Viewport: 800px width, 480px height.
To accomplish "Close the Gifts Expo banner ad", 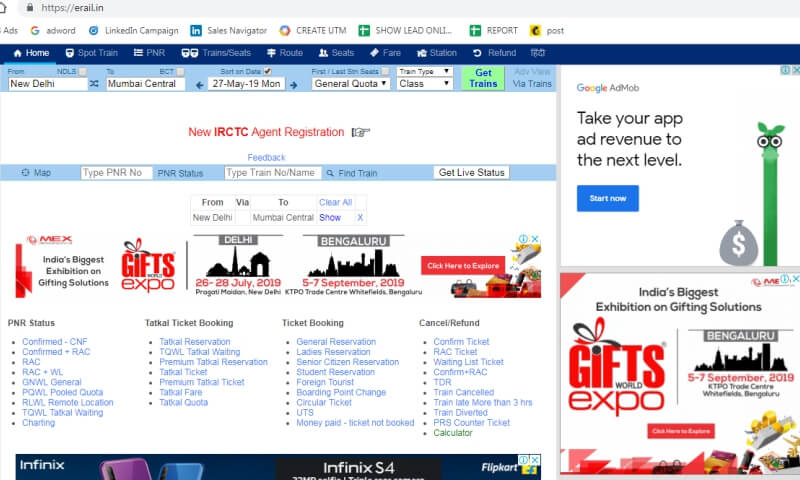I will tap(535, 239).
